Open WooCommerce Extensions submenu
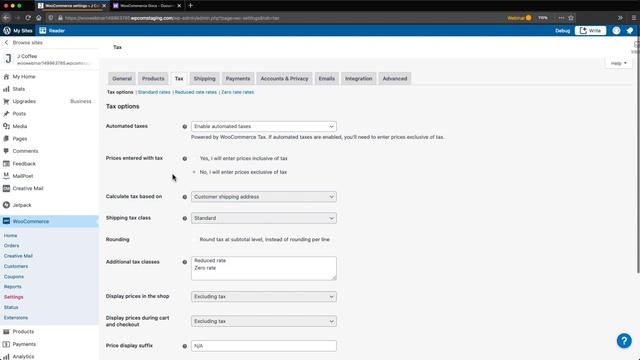This screenshot has width=640, height=360. pyautogui.click(x=16, y=318)
